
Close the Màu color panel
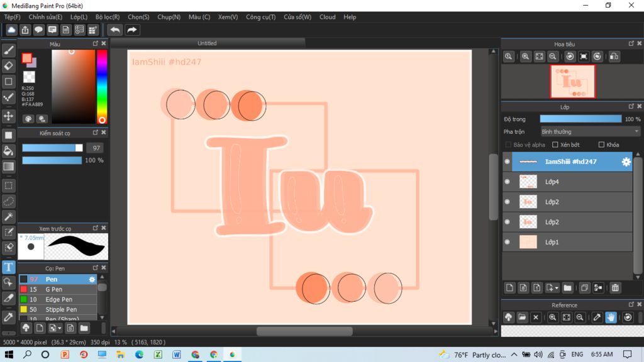click(x=104, y=43)
